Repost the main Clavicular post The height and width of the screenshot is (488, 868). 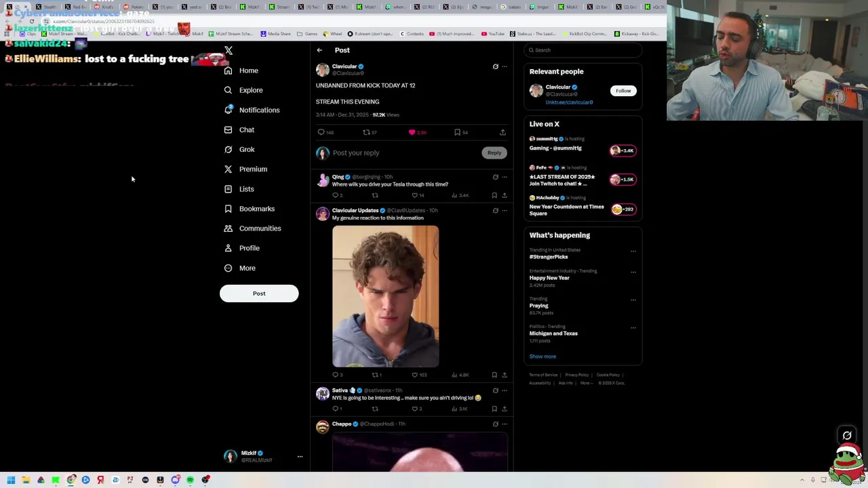[366, 132]
